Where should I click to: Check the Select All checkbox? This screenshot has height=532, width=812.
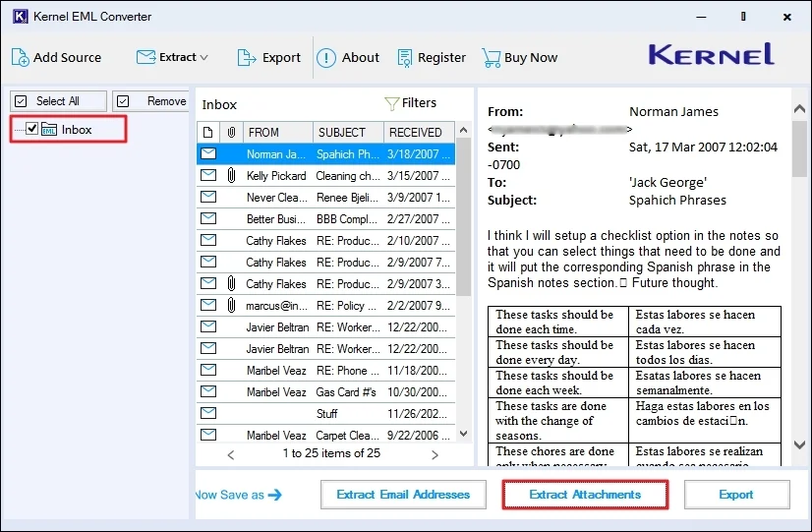coord(22,101)
